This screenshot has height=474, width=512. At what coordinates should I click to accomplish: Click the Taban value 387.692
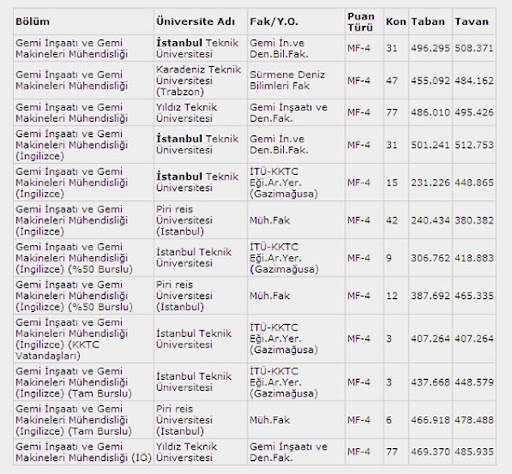[430, 296]
